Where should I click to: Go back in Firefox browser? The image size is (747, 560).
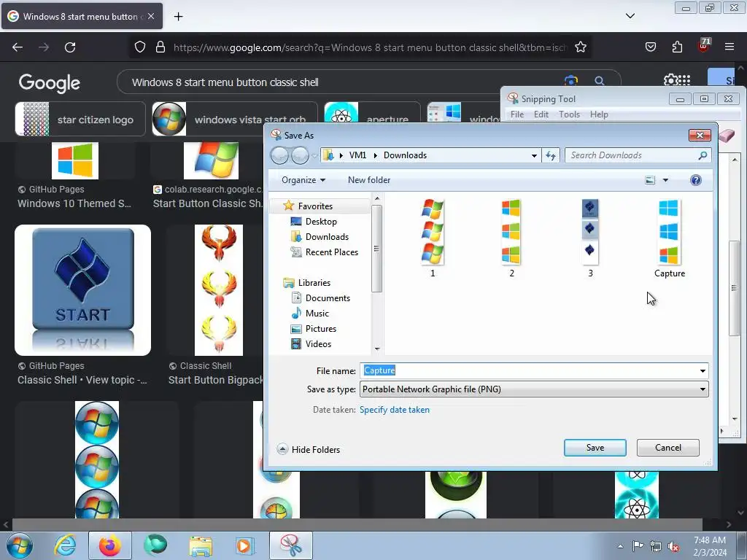point(18,47)
